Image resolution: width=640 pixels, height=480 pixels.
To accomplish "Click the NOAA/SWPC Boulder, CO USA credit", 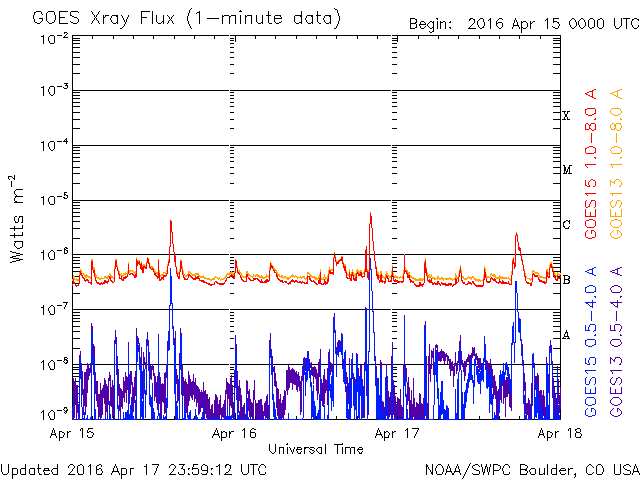I will coord(531,468).
